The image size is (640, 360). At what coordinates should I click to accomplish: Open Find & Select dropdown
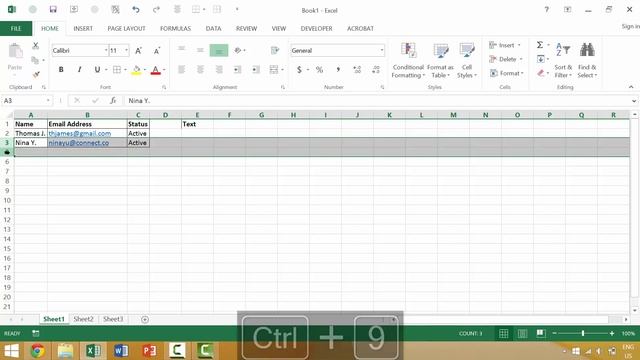587,60
